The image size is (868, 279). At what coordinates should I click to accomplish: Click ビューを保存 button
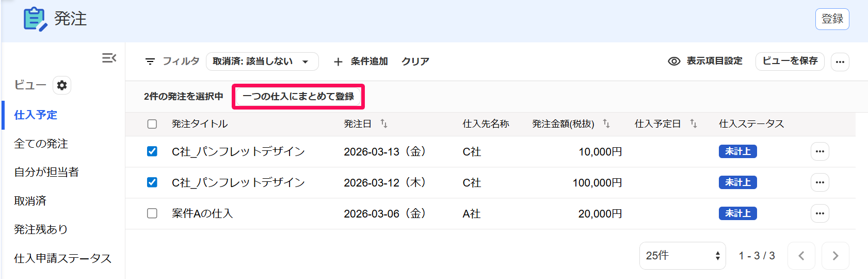(x=790, y=61)
